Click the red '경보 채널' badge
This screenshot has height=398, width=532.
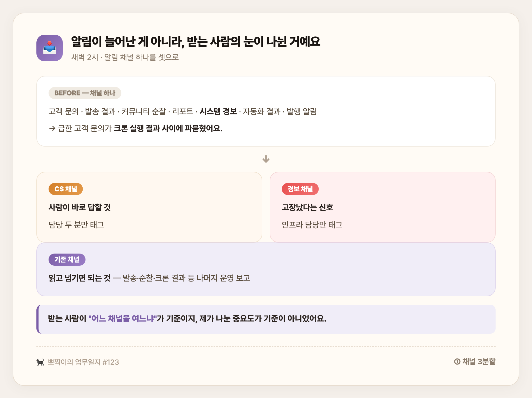coord(300,189)
